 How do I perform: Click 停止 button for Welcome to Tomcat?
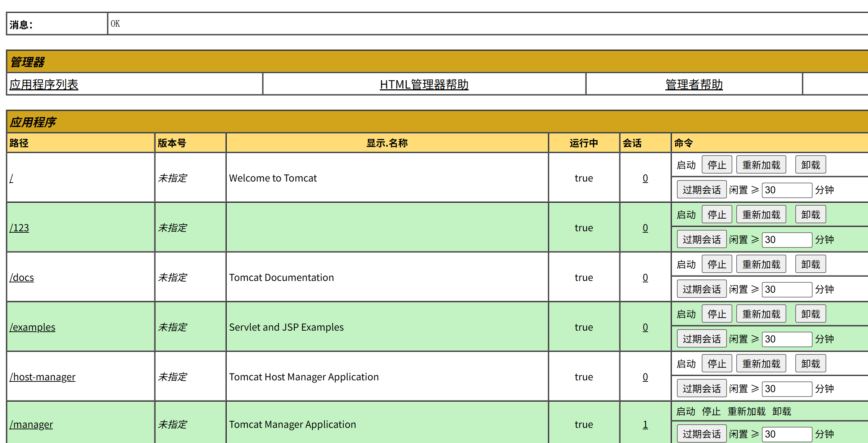(x=716, y=165)
